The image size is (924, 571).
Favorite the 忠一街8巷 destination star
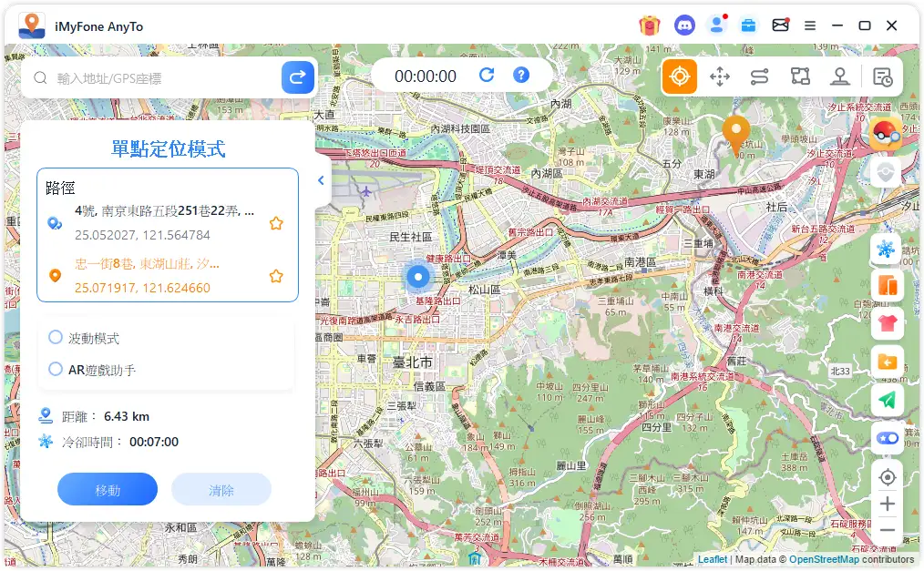(276, 276)
